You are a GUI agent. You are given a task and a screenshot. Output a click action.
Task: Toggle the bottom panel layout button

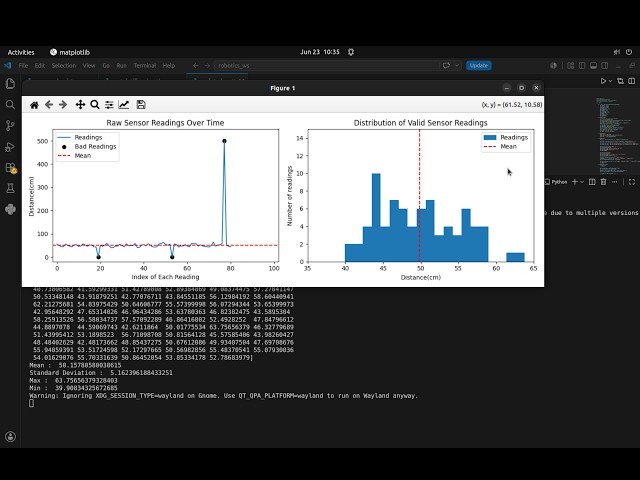(x=593, y=65)
